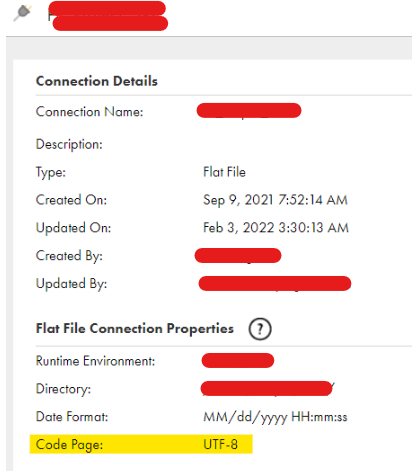Select the UTF-8 Code Page value
The width and height of the screenshot is (416, 471).
click(x=220, y=444)
